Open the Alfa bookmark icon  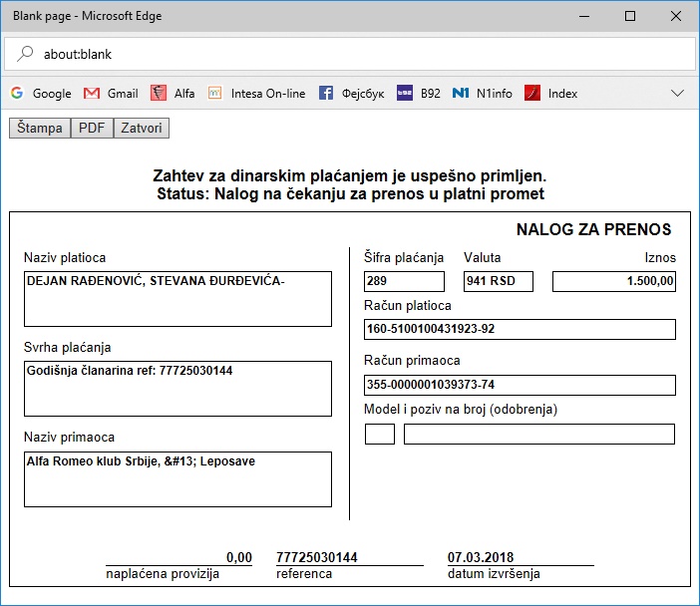[x=158, y=93]
